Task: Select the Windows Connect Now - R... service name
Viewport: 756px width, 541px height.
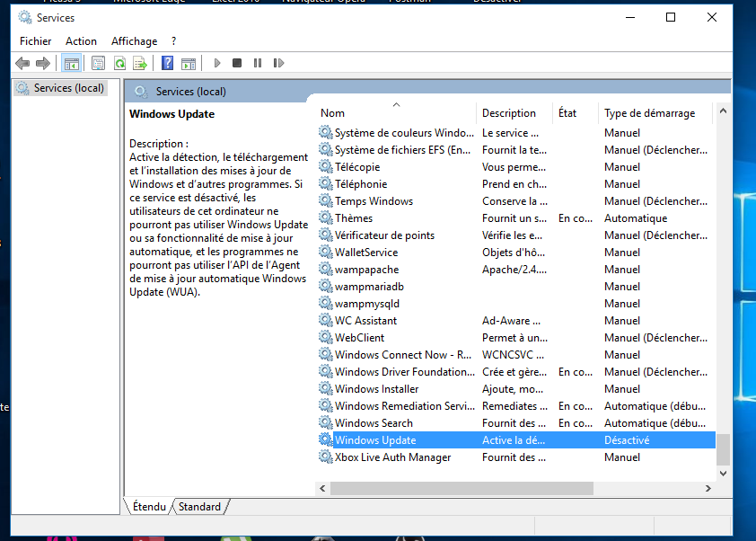Action: (403, 355)
